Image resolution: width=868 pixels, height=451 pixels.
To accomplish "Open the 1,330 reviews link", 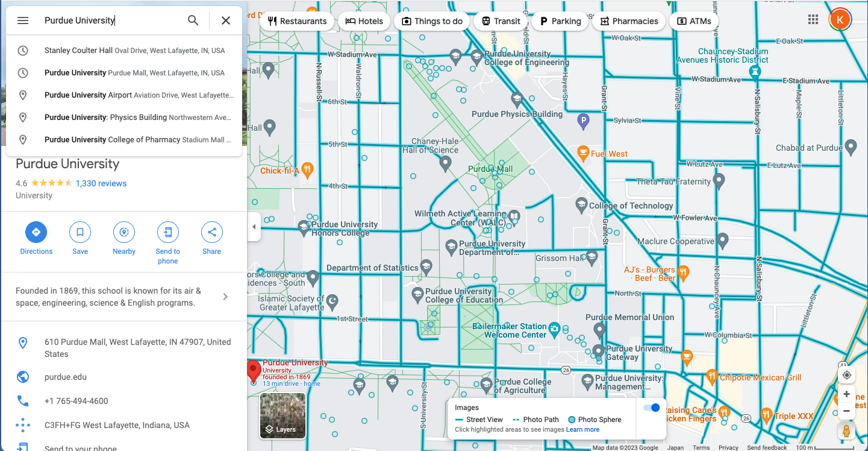I will [101, 183].
